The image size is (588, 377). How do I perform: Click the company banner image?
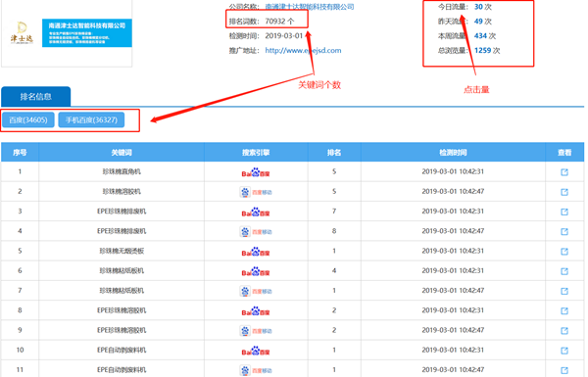(x=87, y=33)
